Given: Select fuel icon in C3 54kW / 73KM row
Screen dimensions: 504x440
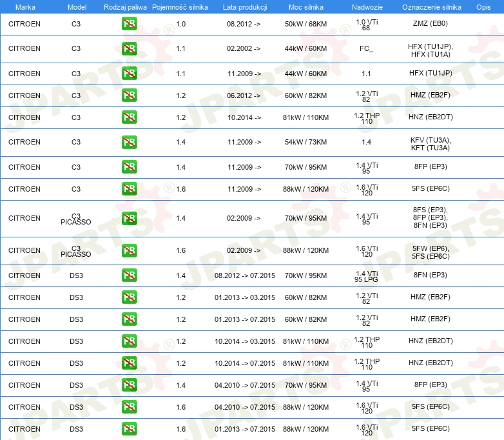Looking at the screenshot, I should coord(129,143).
